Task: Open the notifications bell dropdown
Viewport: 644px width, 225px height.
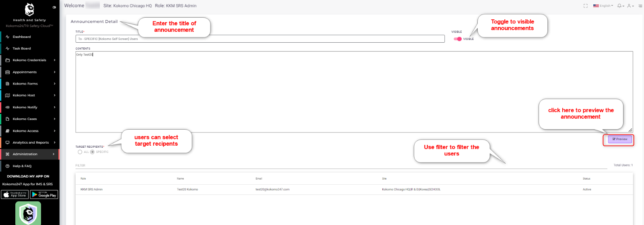Action: click(621, 6)
